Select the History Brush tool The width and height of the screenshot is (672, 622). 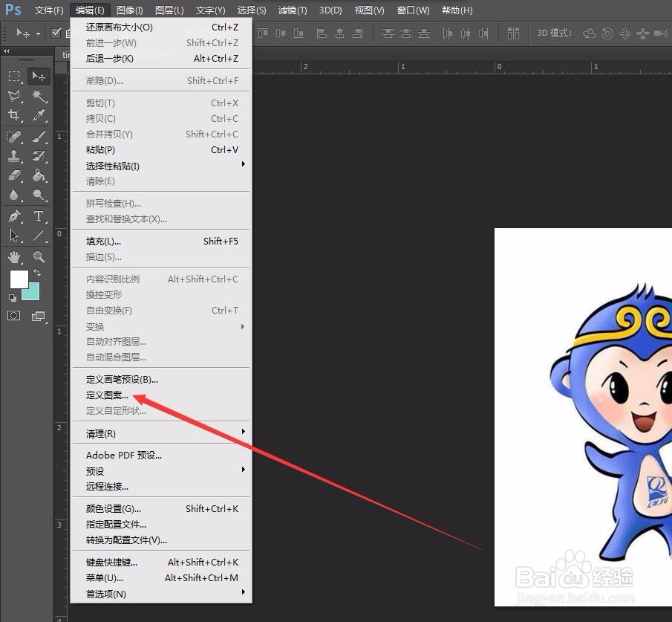pos(39,156)
